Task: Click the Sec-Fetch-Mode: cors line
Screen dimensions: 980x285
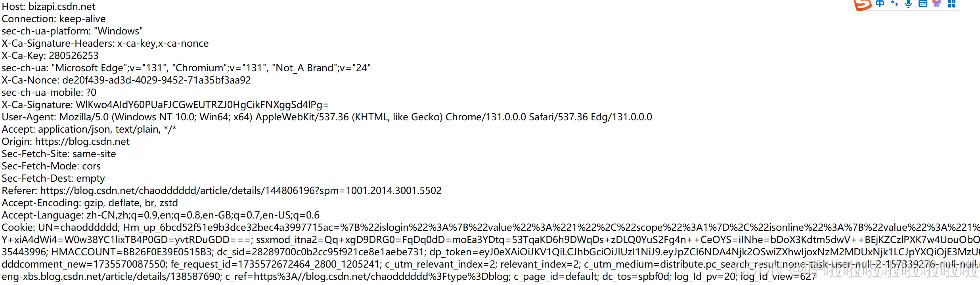Action: [x=51, y=166]
